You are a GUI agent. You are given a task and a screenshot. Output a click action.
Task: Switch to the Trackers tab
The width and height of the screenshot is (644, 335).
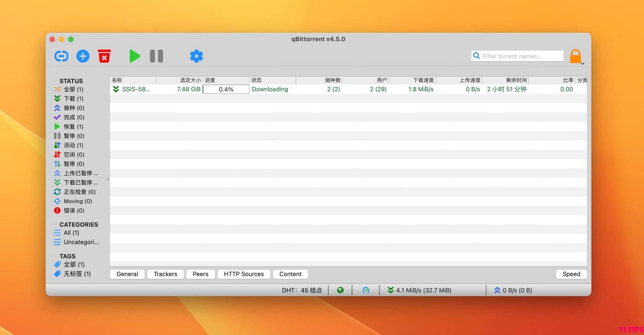click(x=165, y=274)
